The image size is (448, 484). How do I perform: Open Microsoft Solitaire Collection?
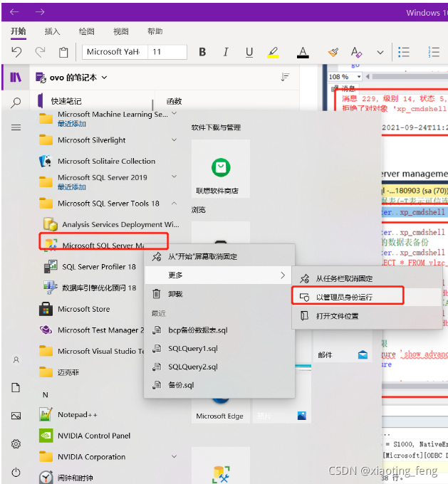pos(108,161)
